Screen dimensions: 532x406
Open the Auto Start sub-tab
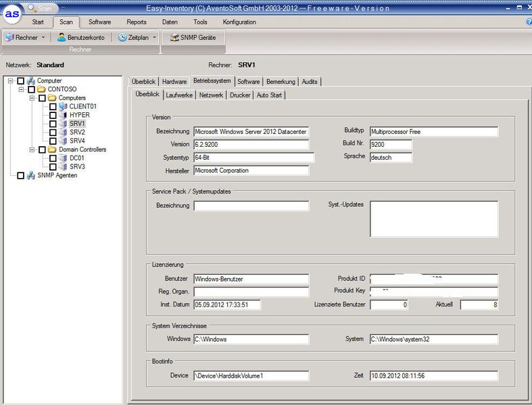click(269, 95)
